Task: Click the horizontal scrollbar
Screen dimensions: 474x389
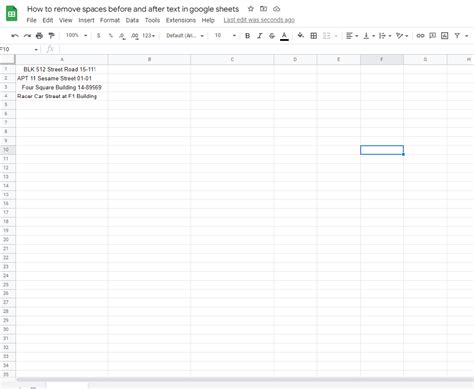Action: (x=245, y=379)
